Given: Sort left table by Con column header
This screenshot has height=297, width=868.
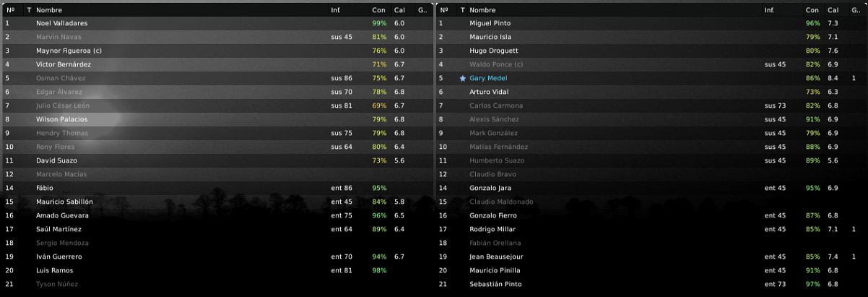Looking at the screenshot, I should (x=378, y=10).
